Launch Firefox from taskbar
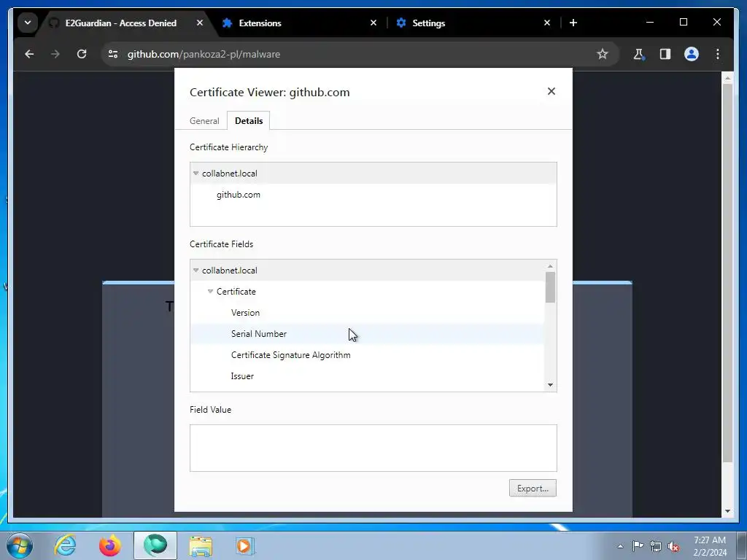747x560 pixels. pos(110,545)
